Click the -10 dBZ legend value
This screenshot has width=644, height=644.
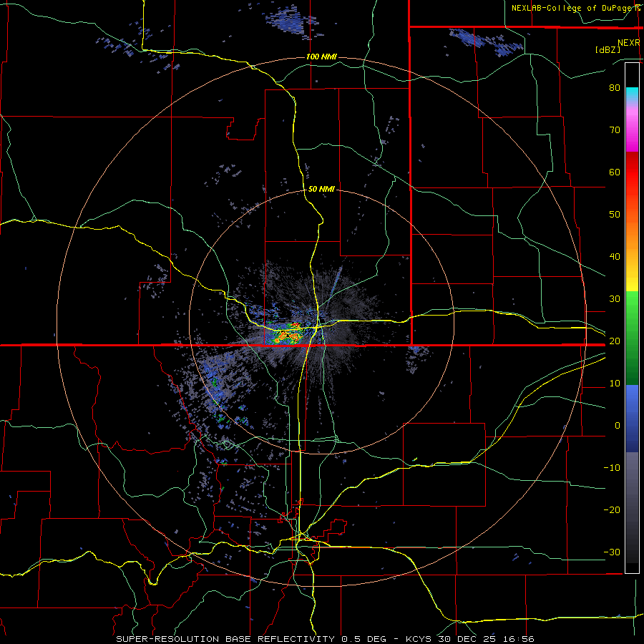pyautogui.click(x=612, y=468)
